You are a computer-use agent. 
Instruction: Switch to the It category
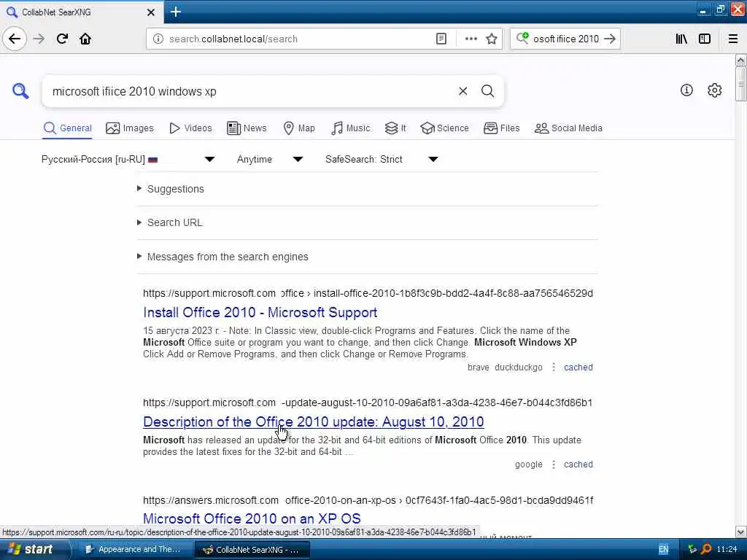click(395, 128)
